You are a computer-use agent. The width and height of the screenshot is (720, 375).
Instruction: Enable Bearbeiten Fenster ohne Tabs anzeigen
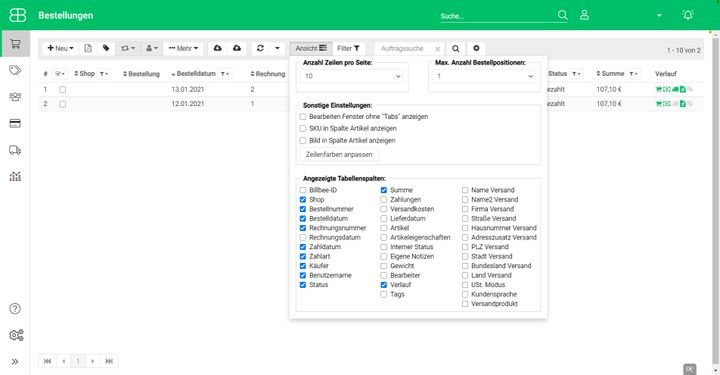pyautogui.click(x=303, y=117)
